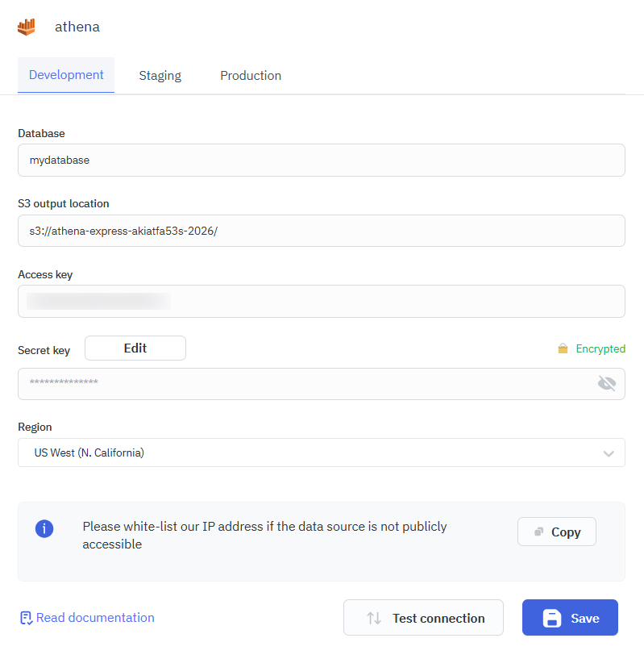
Task: Switch to the Development tab
Action: [x=66, y=75]
